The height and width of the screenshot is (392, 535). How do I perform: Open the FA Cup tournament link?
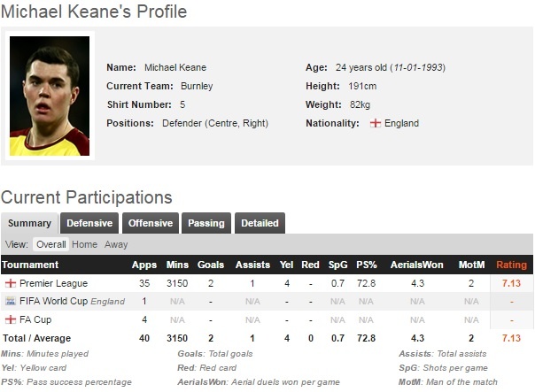click(x=35, y=319)
